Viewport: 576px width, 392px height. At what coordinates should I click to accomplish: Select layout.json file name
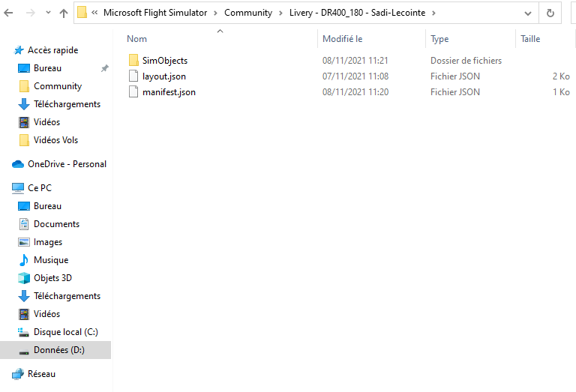click(164, 76)
